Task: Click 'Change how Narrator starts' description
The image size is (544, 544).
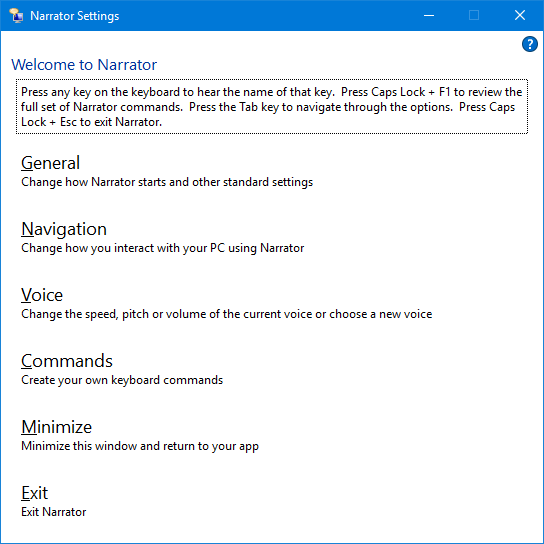Action: coord(167,182)
